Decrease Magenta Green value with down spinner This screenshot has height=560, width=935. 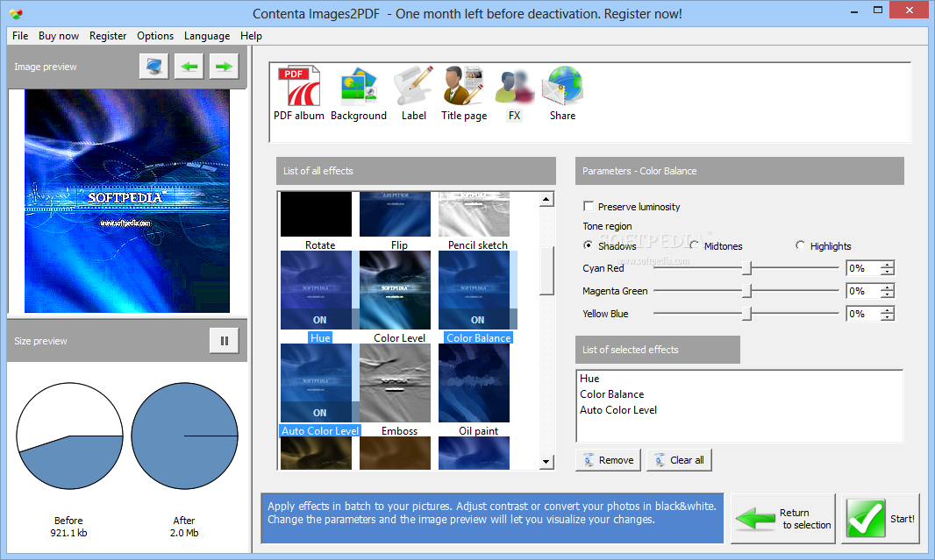pyautogui.click(x=888, y=294)
